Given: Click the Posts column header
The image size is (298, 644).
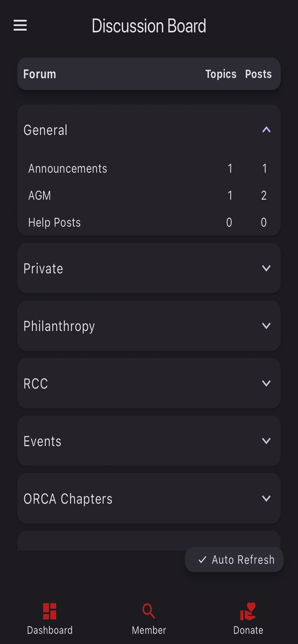Looking at the screenshot, I should point(258,74).
